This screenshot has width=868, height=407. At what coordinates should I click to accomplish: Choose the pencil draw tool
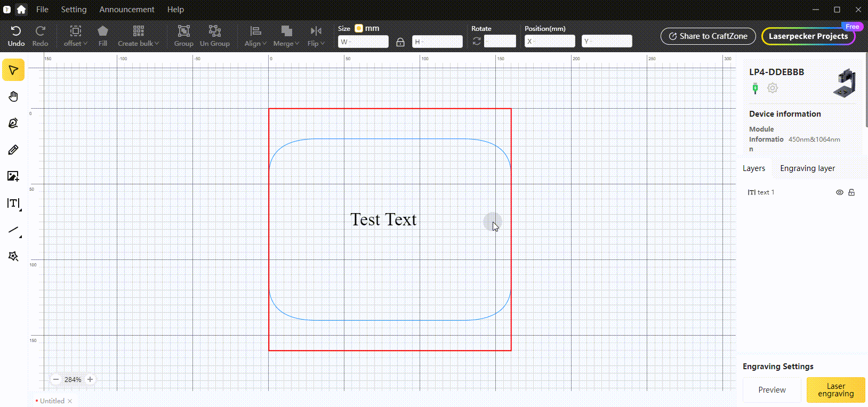tap(13, 150)
